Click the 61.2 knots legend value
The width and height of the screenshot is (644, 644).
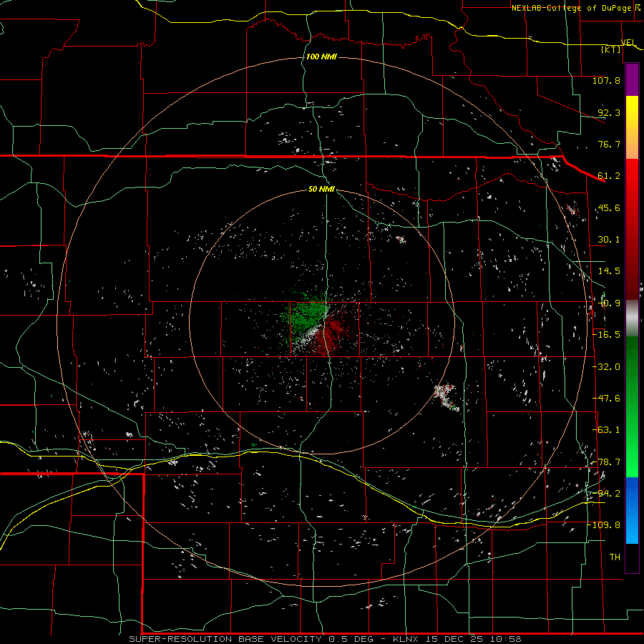[x=609, y=176]
